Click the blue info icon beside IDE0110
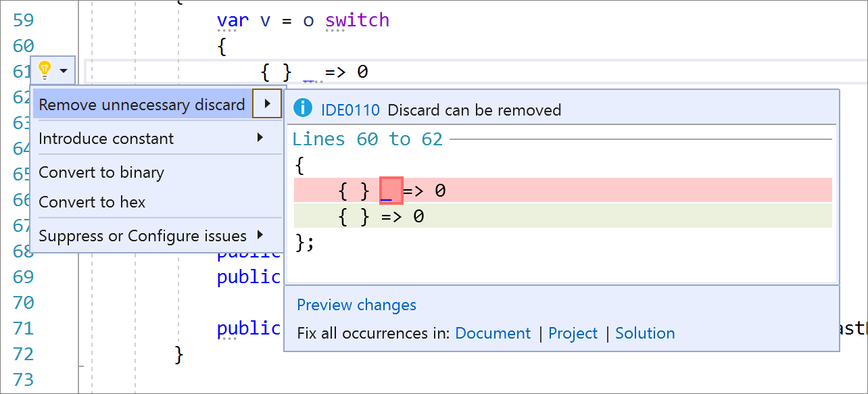Image resolution: width=868 pixels, height=394 pixels. click(x=303, y=108)
